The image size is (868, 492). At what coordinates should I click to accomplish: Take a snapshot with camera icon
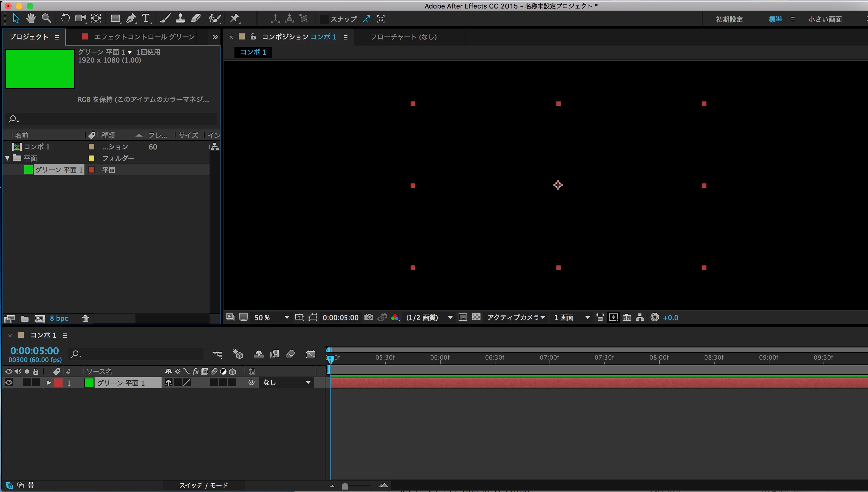click(x=369, y=317)
